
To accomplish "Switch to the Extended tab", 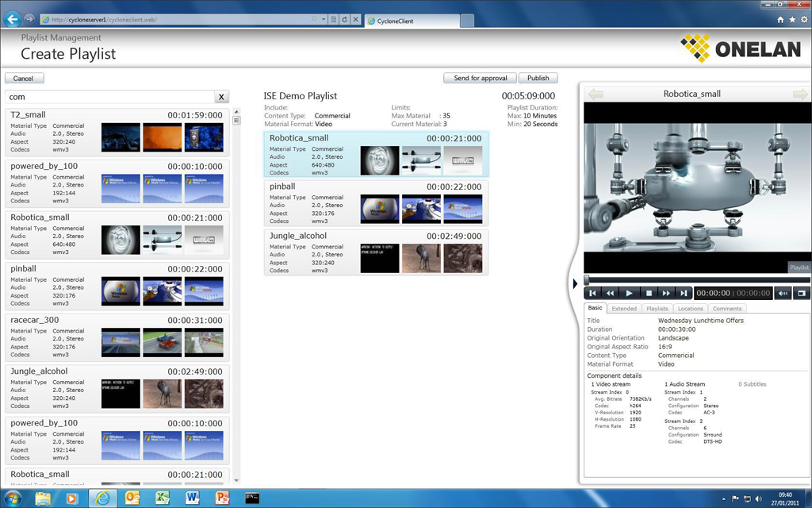I will 624,309.
